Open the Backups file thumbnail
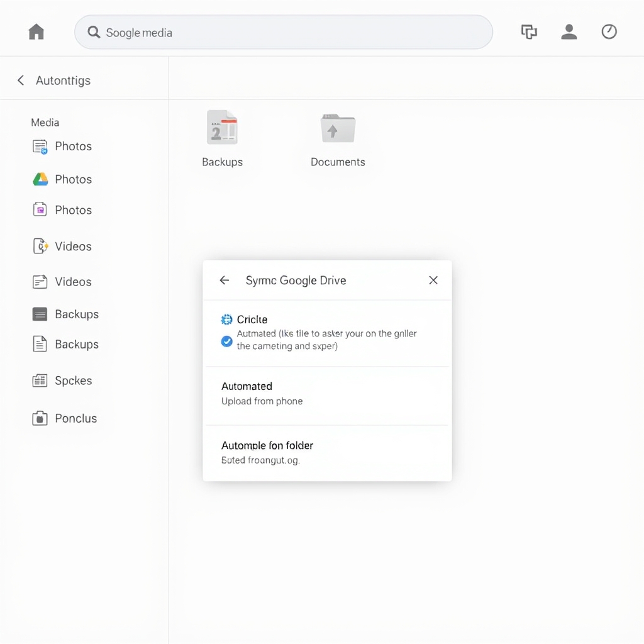Image resolution: width=644 pixels, height=644 pixels. coord(222,127)
